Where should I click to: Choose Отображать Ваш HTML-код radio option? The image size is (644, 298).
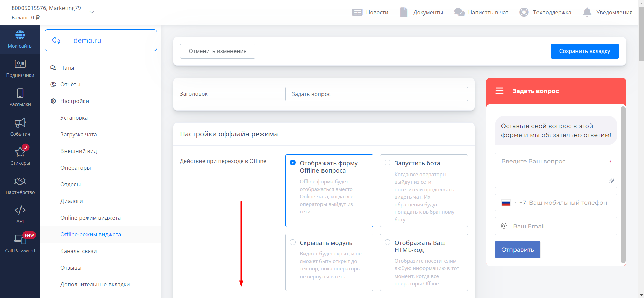click(387, 242)
